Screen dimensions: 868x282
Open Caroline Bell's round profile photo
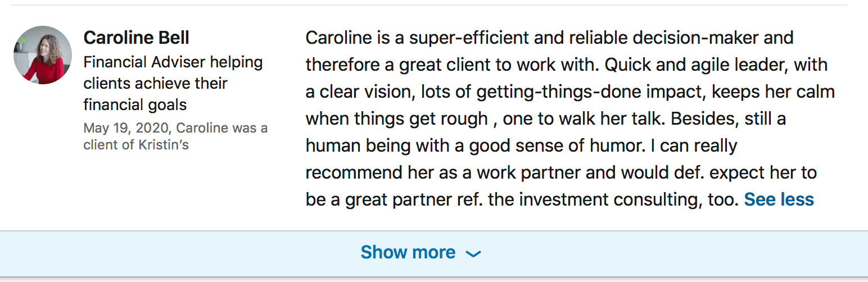[x=43, y=55]
